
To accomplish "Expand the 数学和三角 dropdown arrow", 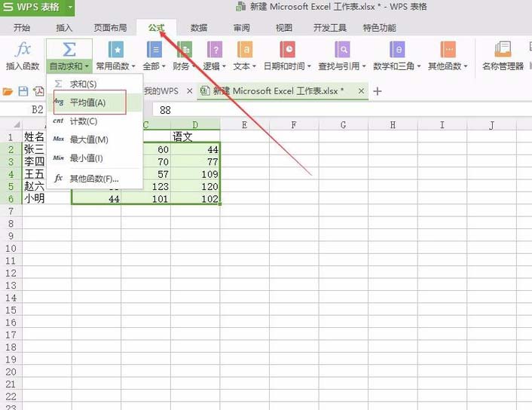I will point(419,66).
